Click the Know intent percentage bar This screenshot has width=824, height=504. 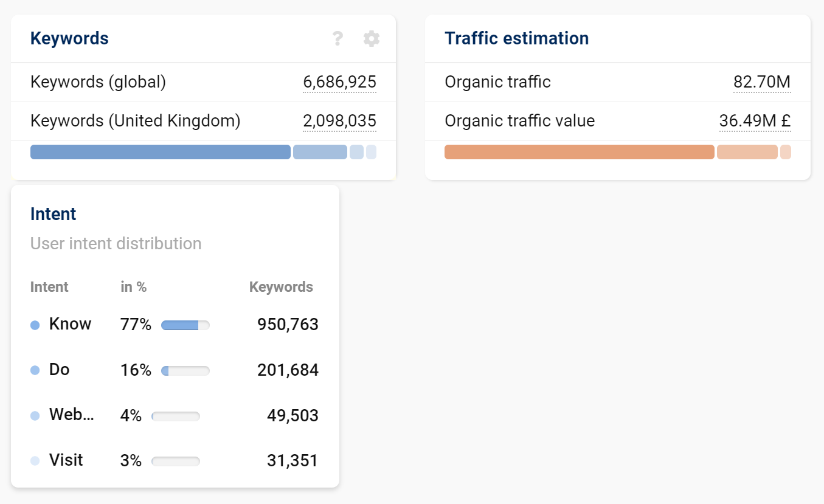[x=185, y=325]
